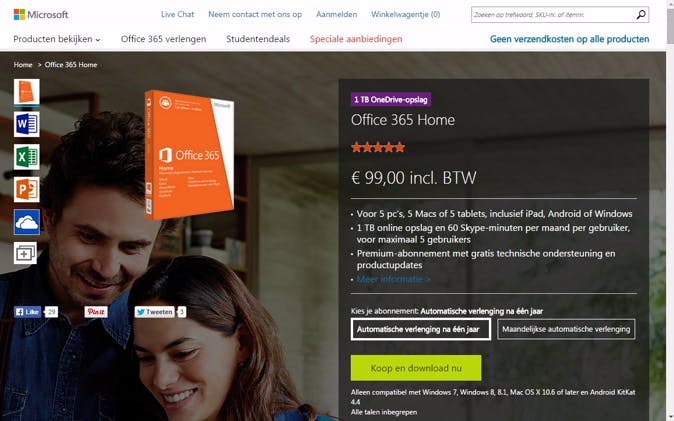Select the Office 365 box thumbnail icon
Image resolution: width=674 pixels, height=421 pixels.
27,92
